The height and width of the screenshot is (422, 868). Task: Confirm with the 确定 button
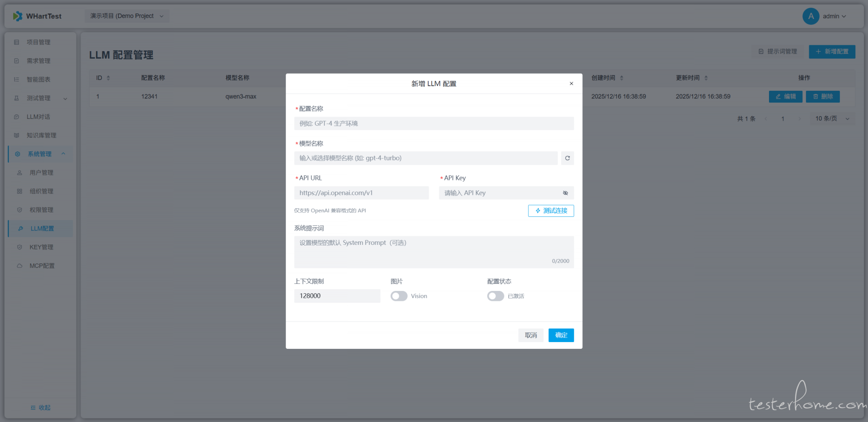(561, 335)
